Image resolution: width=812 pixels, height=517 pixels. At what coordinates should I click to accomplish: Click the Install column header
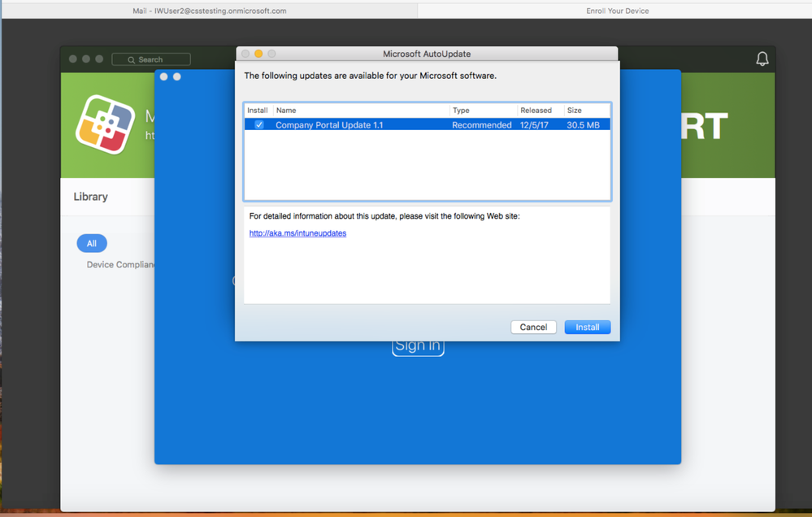point(258,111)
